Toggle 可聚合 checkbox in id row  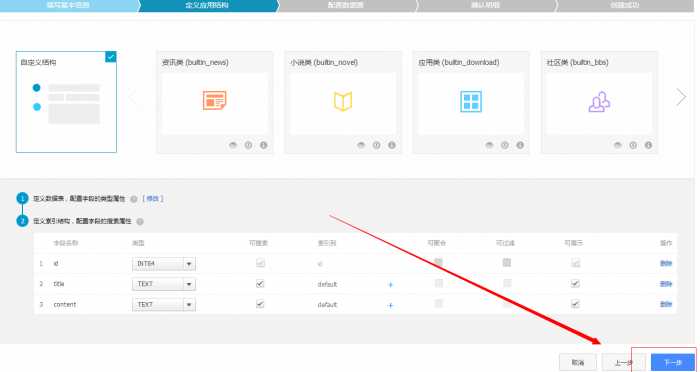pos(438,263)
